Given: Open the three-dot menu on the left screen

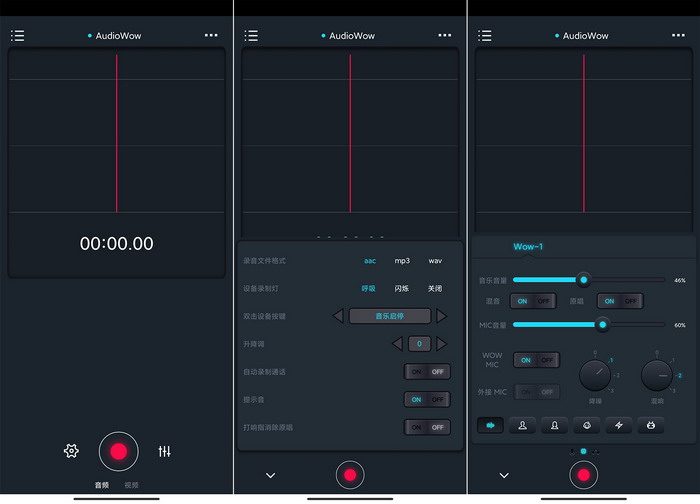Looking at the screenshot, I should coord(211,35).
